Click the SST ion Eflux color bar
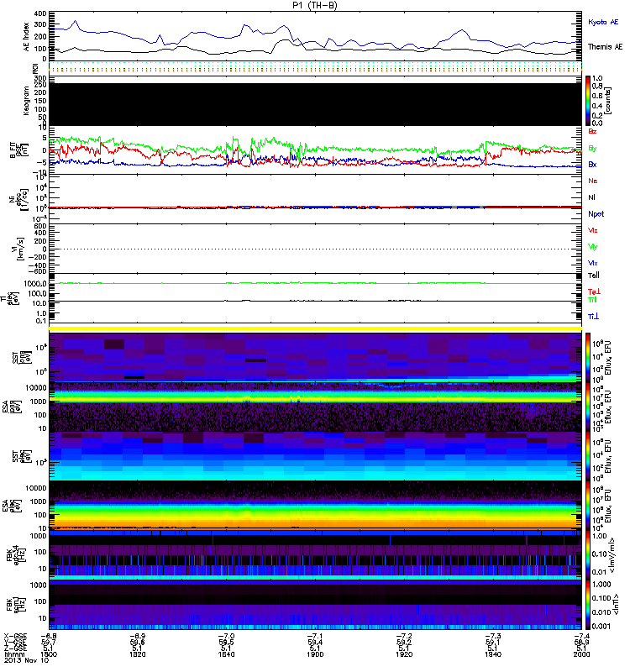The image size is (630, 672). tap(588, 358)
